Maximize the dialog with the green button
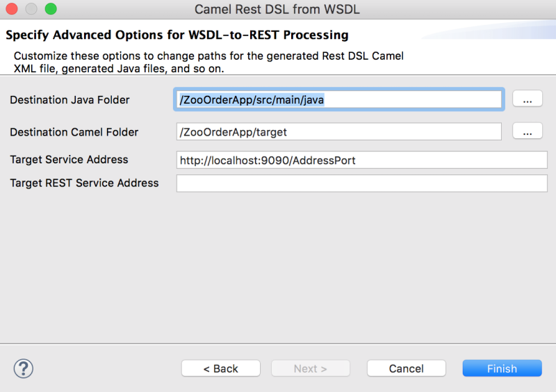This screenshot has width=556, height=392. pos(50,9)
